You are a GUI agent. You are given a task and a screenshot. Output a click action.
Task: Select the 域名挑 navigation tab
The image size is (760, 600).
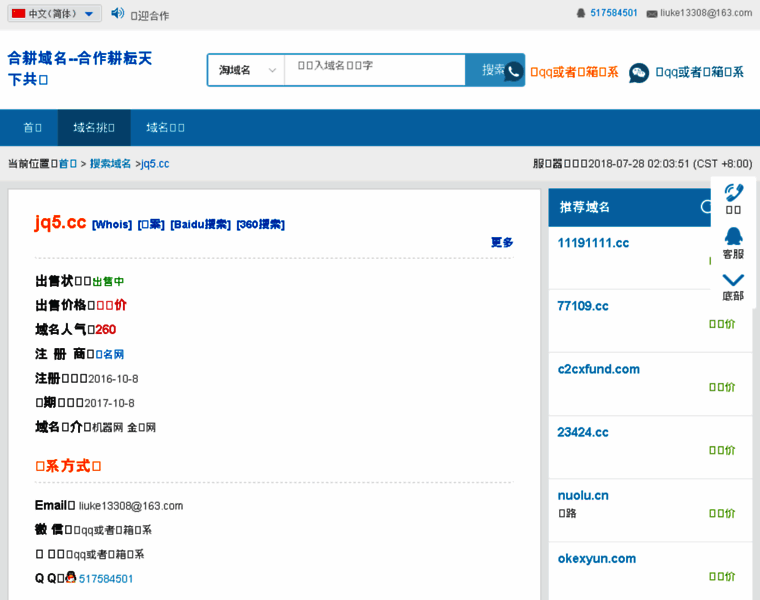[x=94, y=127]
